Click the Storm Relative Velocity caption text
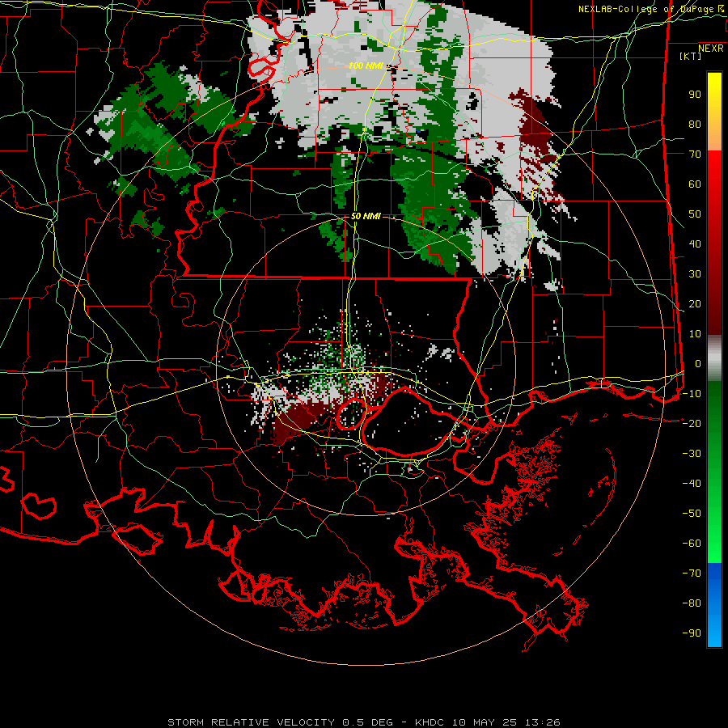This screenshot has height=728, width=728. click(364, 722)
